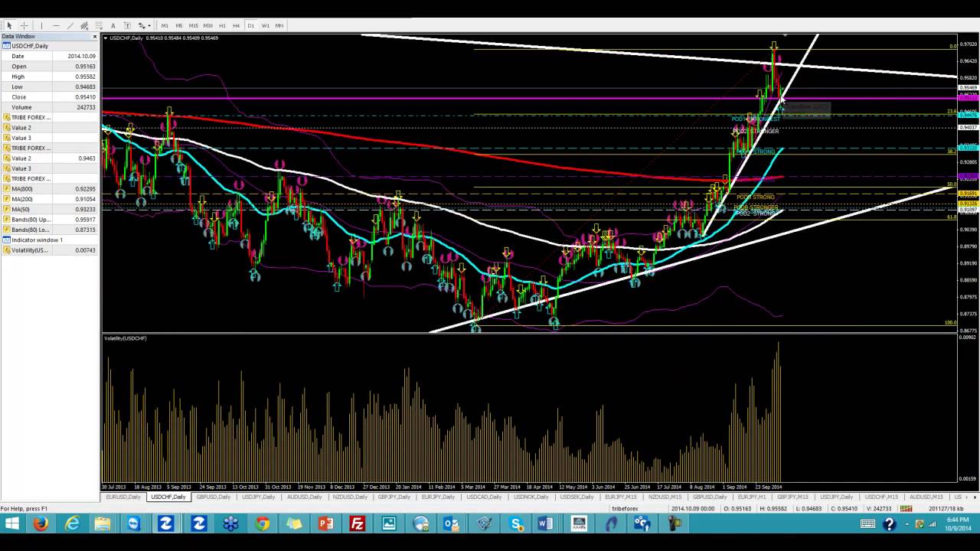Launch Internet Explorer from taskbar
The width and height of the screenshot is (980, 551).
(x=72, y=524)
